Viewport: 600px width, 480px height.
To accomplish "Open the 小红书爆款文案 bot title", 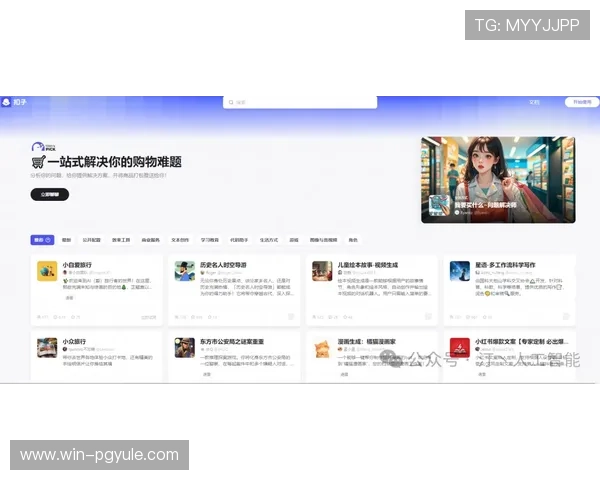I will click(x=522, y=341).
